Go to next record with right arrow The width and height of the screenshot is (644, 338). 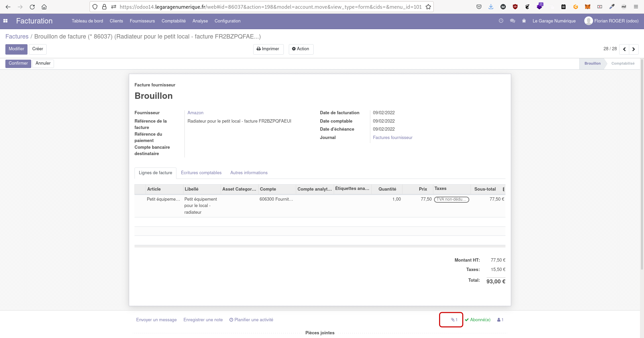point(633,49)
